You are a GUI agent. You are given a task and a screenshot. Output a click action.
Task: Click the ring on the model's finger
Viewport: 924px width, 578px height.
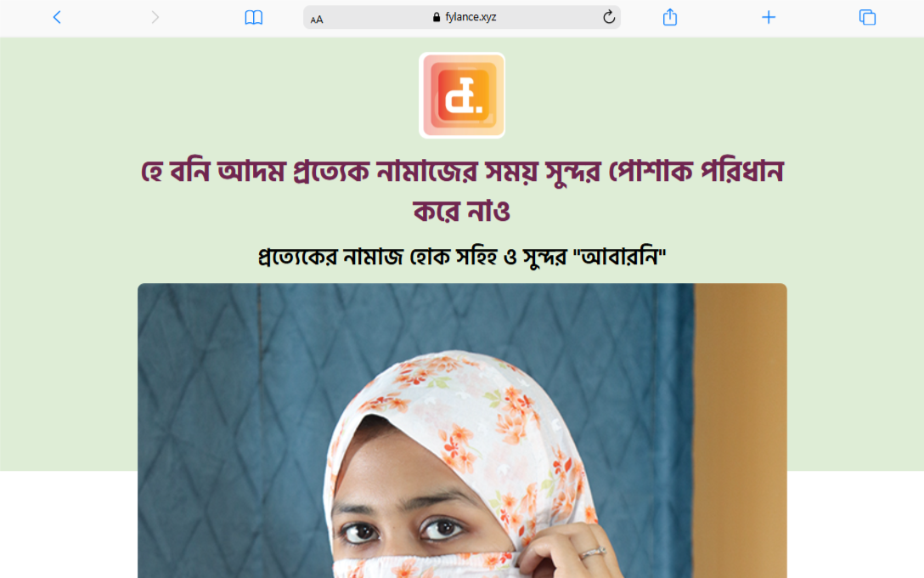coord(592,553)
